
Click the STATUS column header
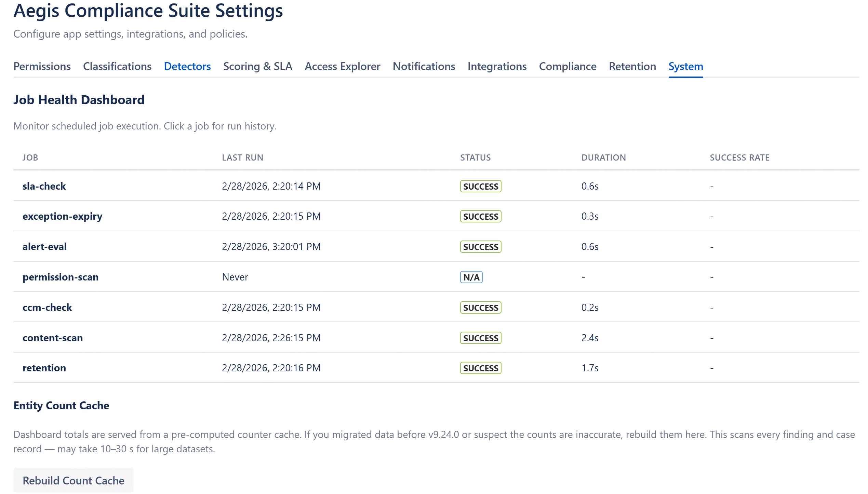tap(476, 157)
